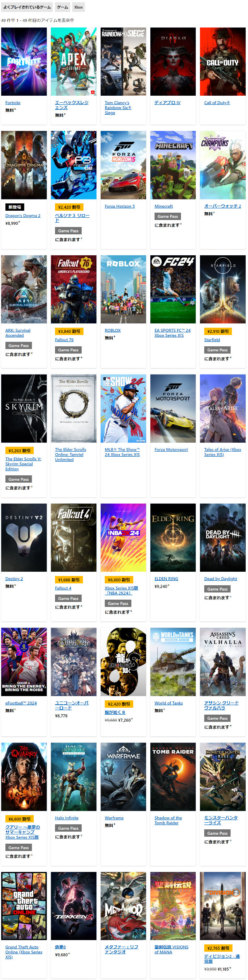Open the Warframe title link
The width and height of the screenshot is (248, 980).
point(114,818)
